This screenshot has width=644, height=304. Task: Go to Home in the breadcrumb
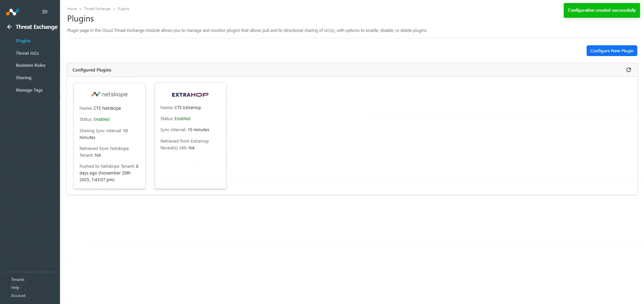click(x=72, y=9)
